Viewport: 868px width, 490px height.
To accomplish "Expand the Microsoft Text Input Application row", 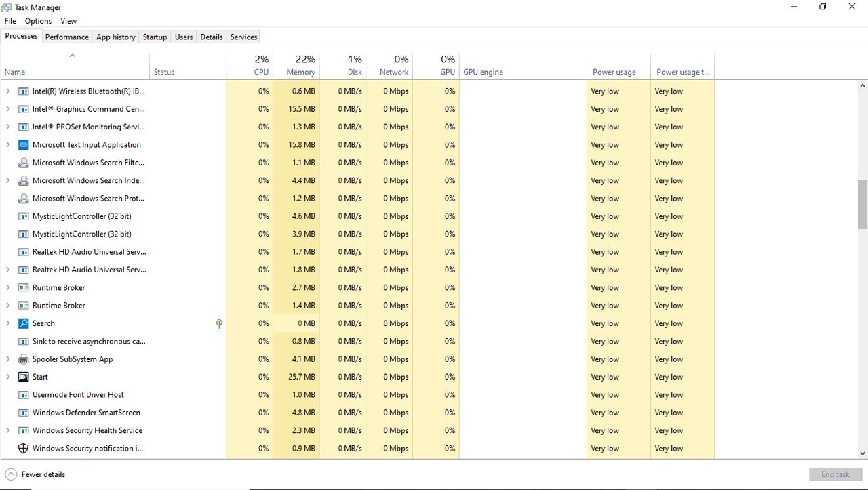I will [x=8, y=145].
